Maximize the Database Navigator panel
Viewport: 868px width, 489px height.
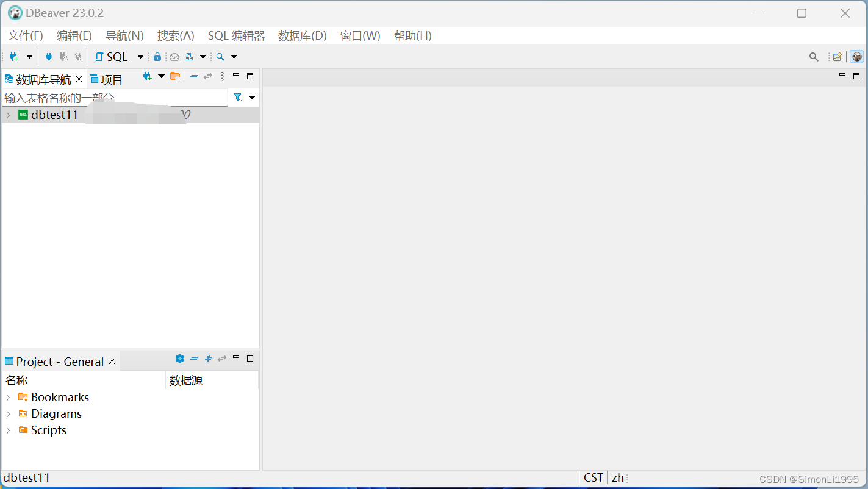pyautogui.click(x=250, y=76)
